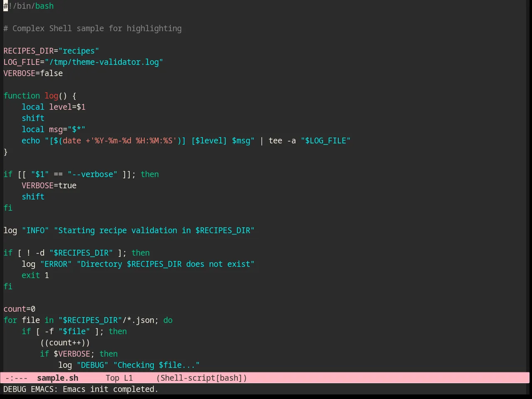Click the "Checking $file..." string
The height and width of the screenshot is (399, 532).
click(x=157, y=365)
